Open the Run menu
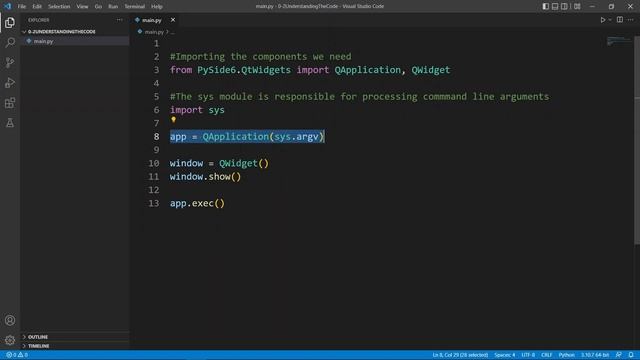This screenshot has height=360, width=640. (x=113, y=6)
